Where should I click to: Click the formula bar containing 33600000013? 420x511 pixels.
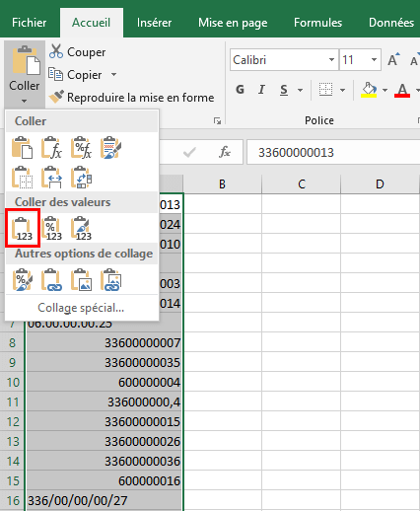point(333,152)
